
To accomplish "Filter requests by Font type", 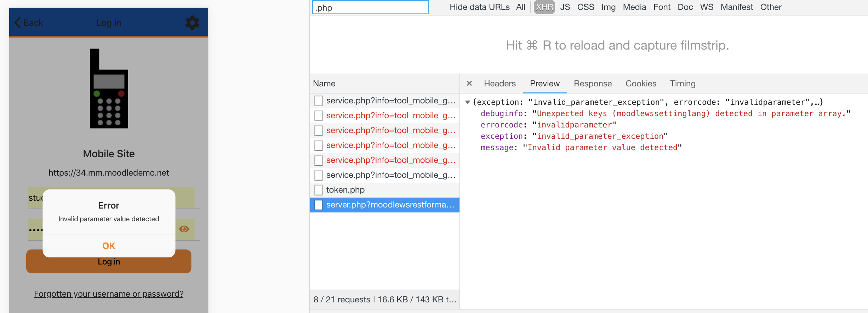I will tap(662, 7).
